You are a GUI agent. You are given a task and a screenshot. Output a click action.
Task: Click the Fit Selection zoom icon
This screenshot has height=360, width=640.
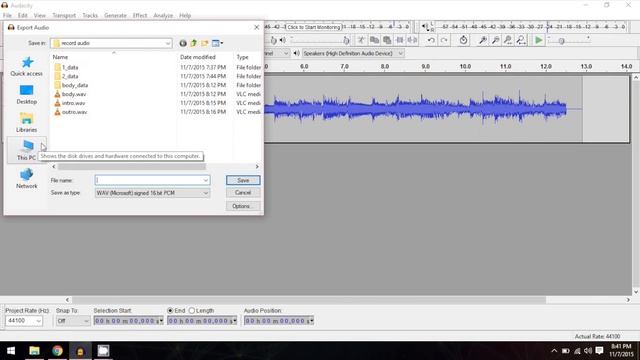pyautogui.click(x=508, y=40)
